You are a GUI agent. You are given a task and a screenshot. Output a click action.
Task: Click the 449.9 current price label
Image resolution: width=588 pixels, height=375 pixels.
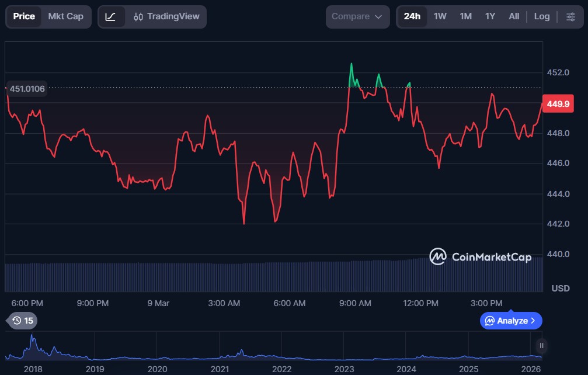558,104
